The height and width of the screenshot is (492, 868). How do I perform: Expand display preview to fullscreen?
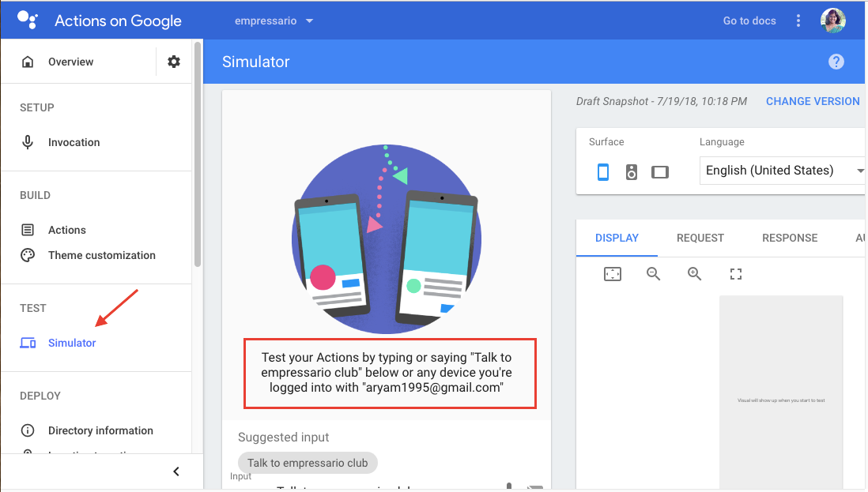(x=736, y=273)
